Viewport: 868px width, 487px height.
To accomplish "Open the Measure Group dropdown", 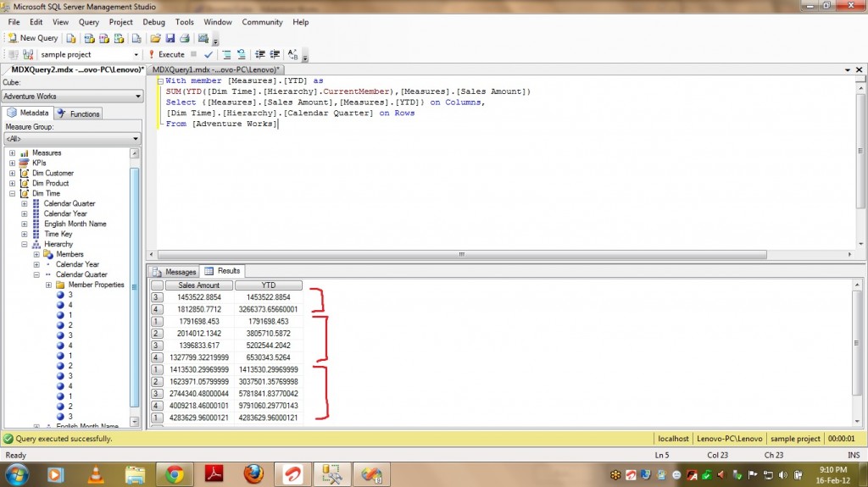I will (x=136, y=139).
